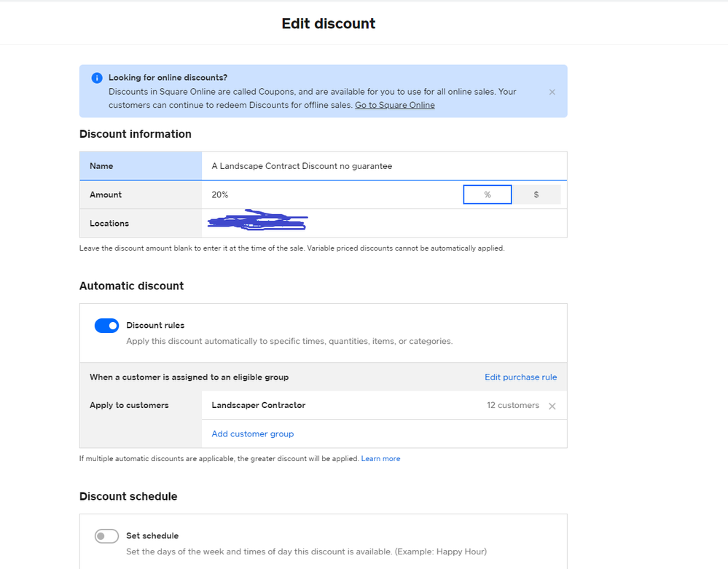This screenshot has height=569, width=728.
Task: Enable the Set schedule toggle
Action: point(106,536)
